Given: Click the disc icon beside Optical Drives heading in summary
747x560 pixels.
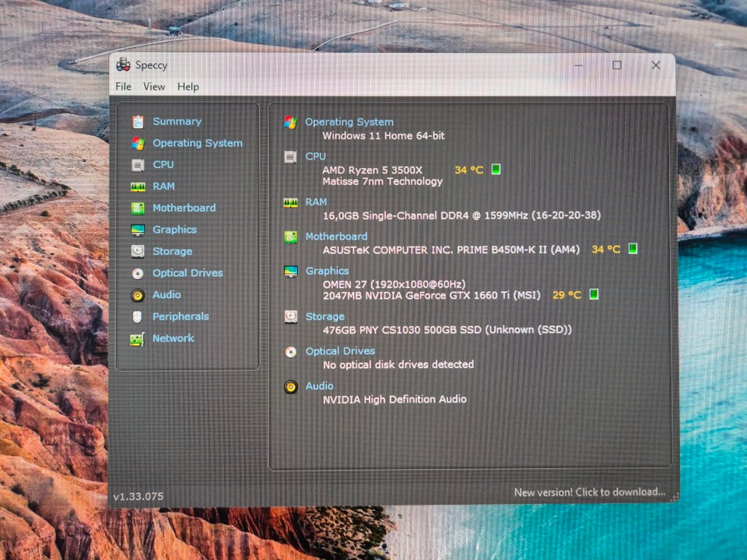Looking at the screenshot, I should pyautogui.click(x=290, y=352).
